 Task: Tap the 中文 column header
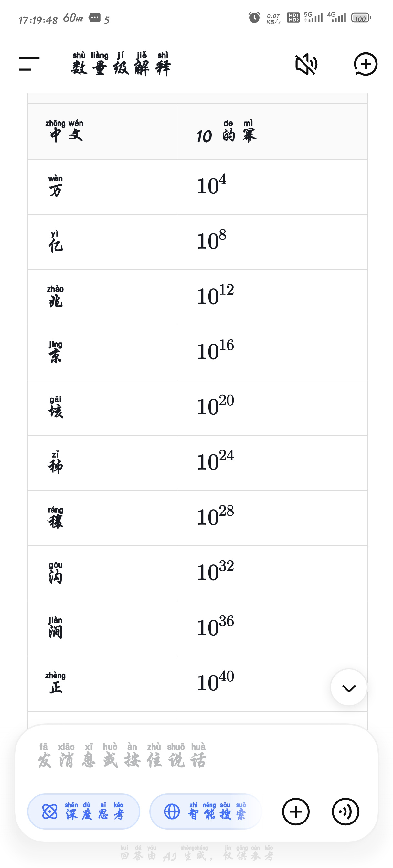(x=103, y=131)
